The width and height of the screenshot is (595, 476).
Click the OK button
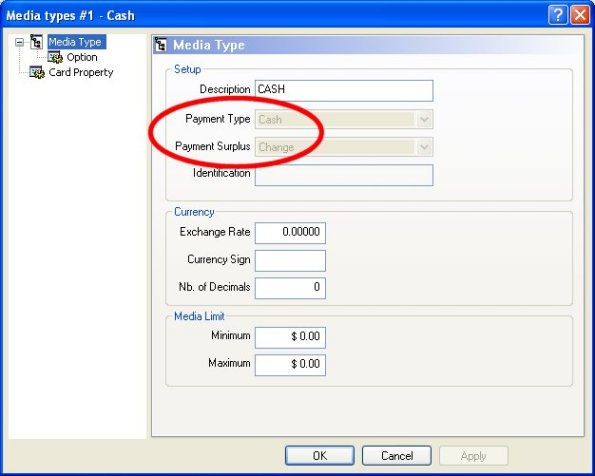pos(320,456)
